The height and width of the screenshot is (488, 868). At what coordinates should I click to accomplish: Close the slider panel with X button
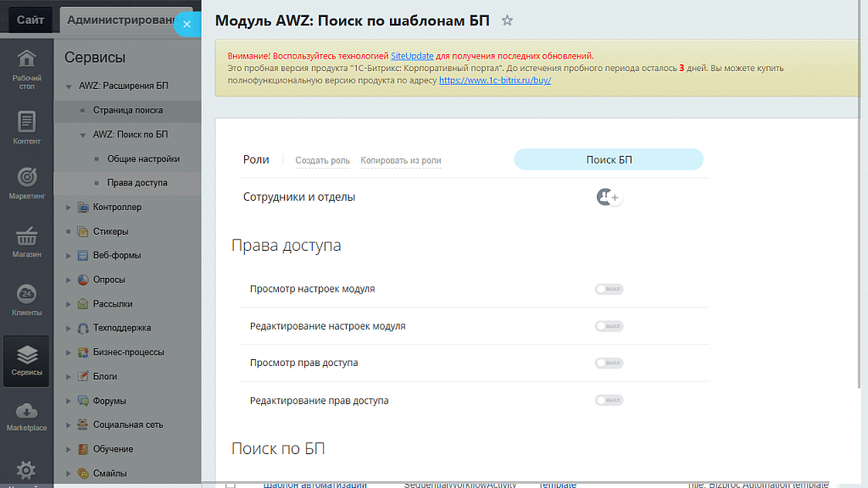186,25
